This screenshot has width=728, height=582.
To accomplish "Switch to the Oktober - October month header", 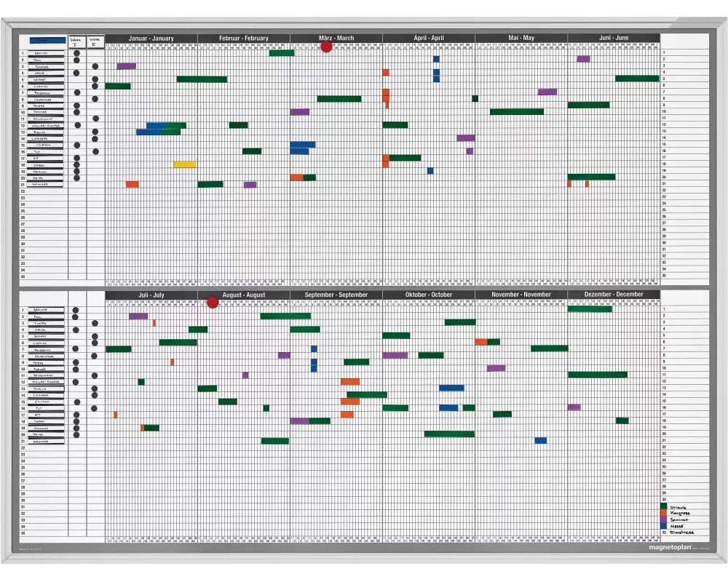I will 429,295.
